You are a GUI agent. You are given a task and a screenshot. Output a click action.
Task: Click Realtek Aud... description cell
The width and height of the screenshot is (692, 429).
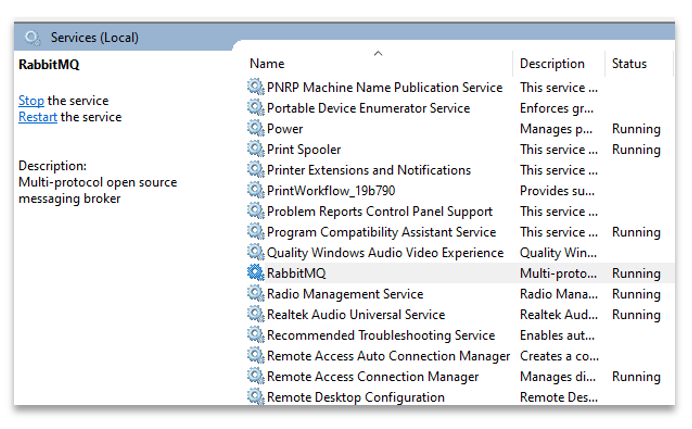point(559,315)
